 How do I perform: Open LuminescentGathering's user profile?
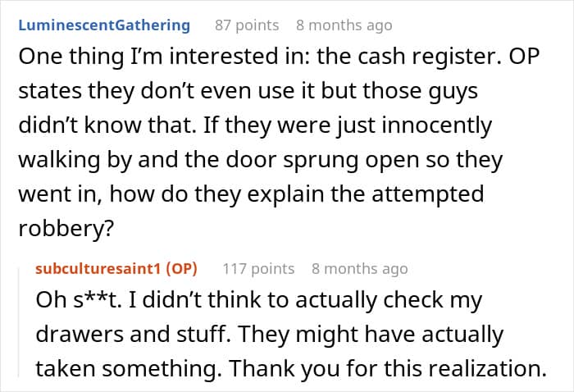tap(104, 25)
